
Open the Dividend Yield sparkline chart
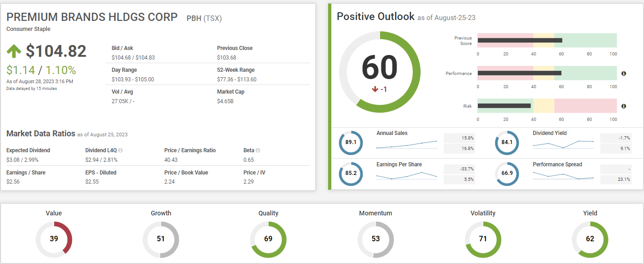pyautogui.click(x=563, y=144)
